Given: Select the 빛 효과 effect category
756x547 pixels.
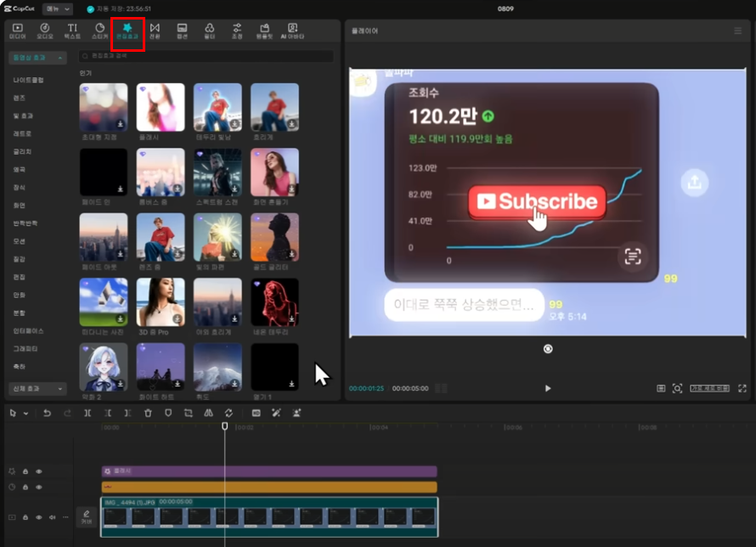Looking at the screenshot, I should coord(23,116).
